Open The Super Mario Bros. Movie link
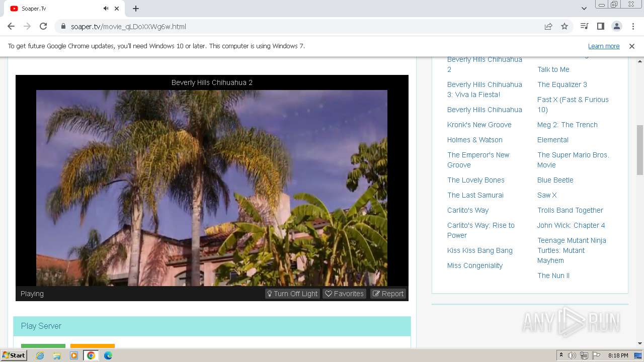Viewport: 644px width, 362px height. click(x=573, y=160)
